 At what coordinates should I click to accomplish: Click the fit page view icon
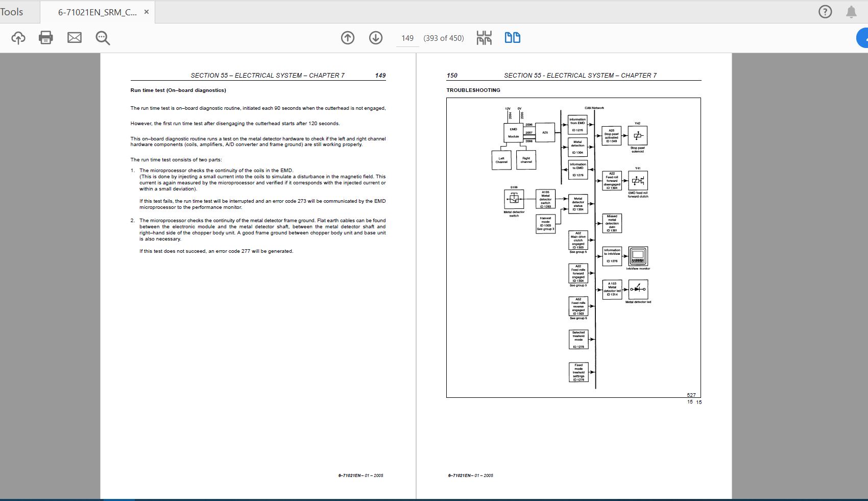click(484, 38)
